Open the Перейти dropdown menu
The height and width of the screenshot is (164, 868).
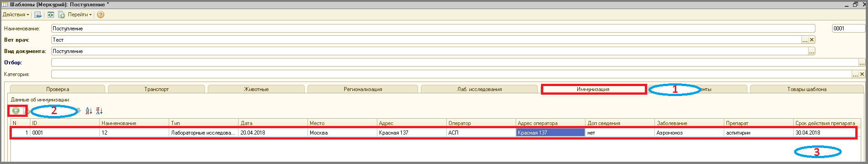point(80,14)
